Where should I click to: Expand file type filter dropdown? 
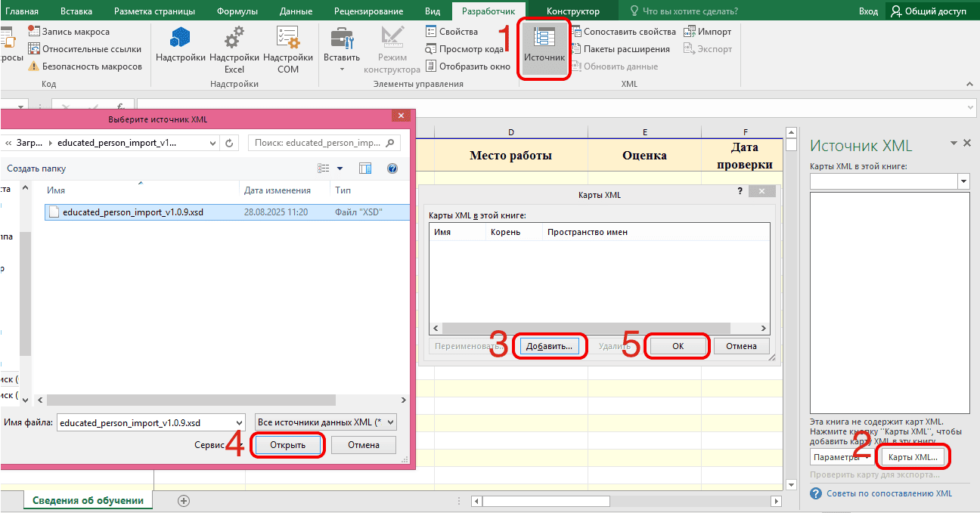(x=391, y=422)
